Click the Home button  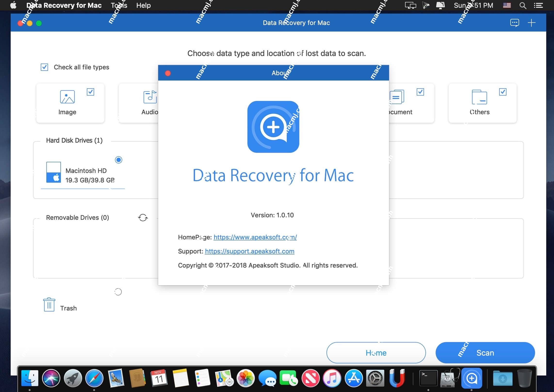coord(376,353)
